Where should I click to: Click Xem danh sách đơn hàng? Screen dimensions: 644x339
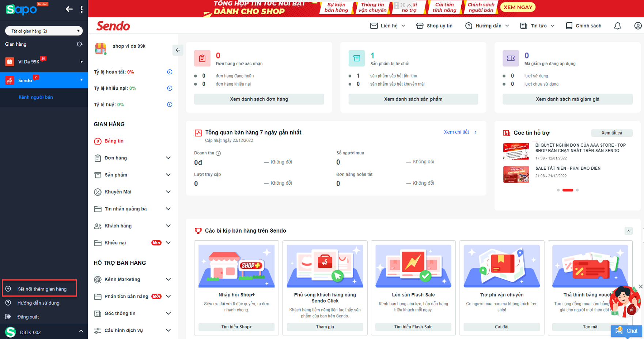(x=259, y=99)
